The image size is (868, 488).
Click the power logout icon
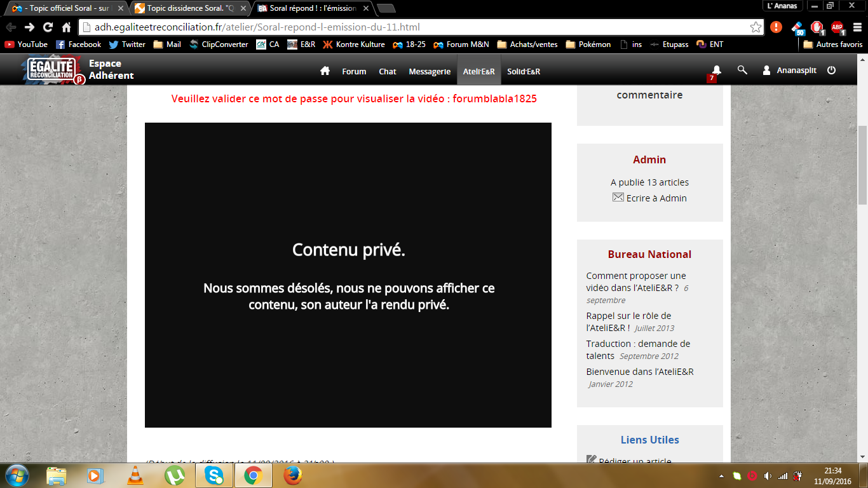(x=831, y=71)
